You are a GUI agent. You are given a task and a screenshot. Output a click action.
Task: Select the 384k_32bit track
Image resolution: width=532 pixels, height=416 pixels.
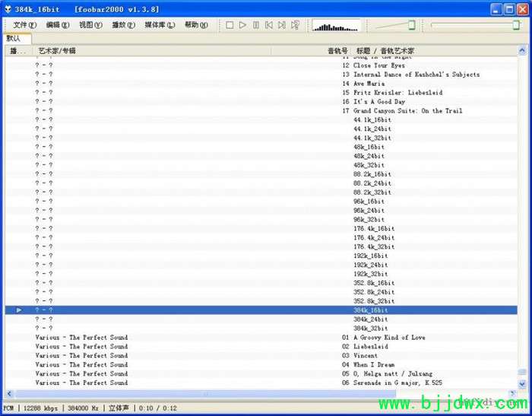(x=261, y=328)
